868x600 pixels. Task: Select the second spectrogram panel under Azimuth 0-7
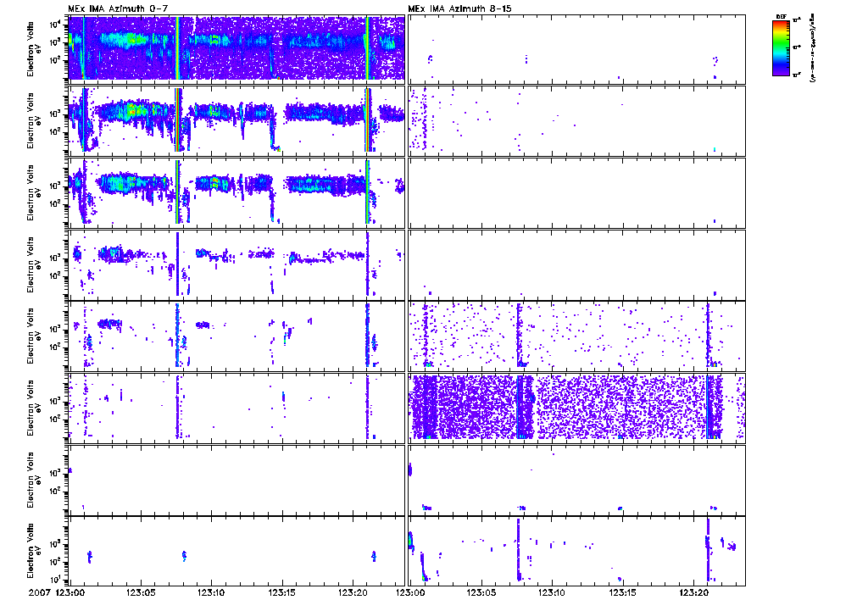tap(237, 119)
